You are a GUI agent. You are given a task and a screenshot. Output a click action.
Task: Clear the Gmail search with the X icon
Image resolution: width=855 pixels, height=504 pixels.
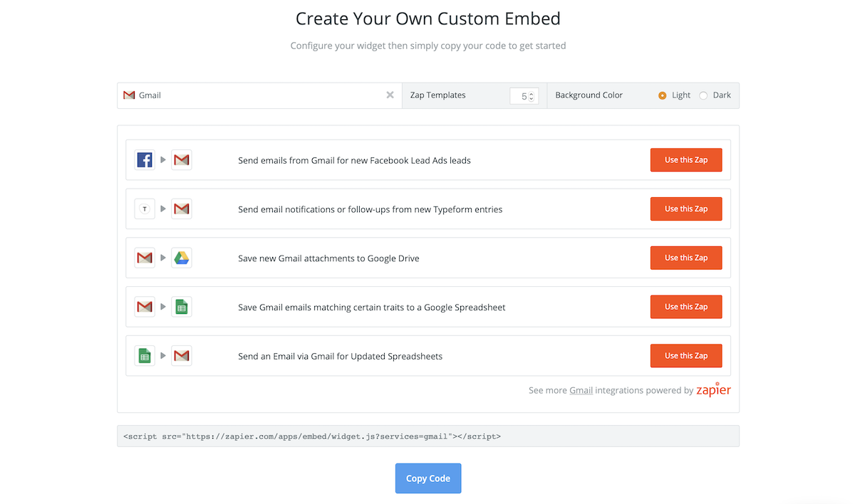point(390,95)
